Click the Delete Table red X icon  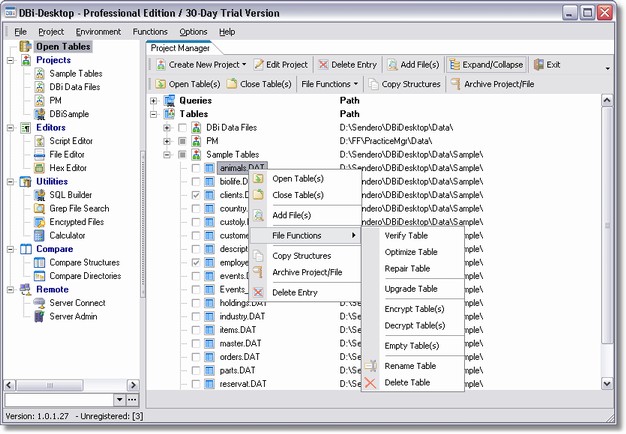pyautogui.click(x=370, y=382)
